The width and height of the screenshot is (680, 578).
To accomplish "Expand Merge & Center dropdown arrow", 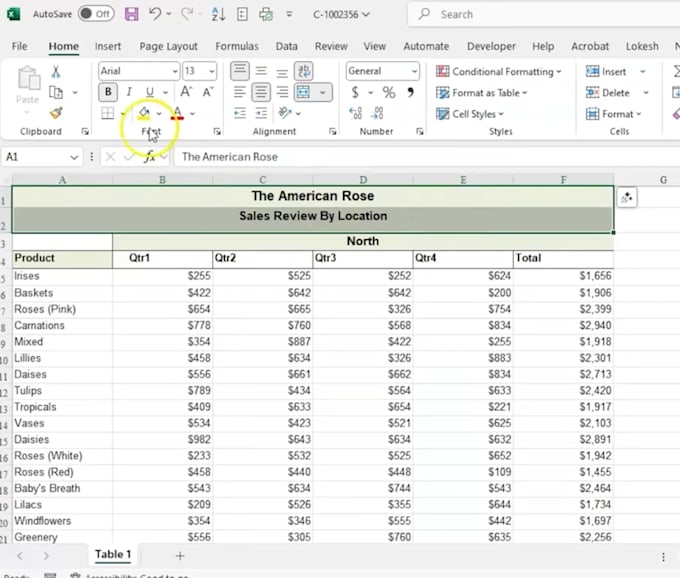I will click(x=322, y=92).
